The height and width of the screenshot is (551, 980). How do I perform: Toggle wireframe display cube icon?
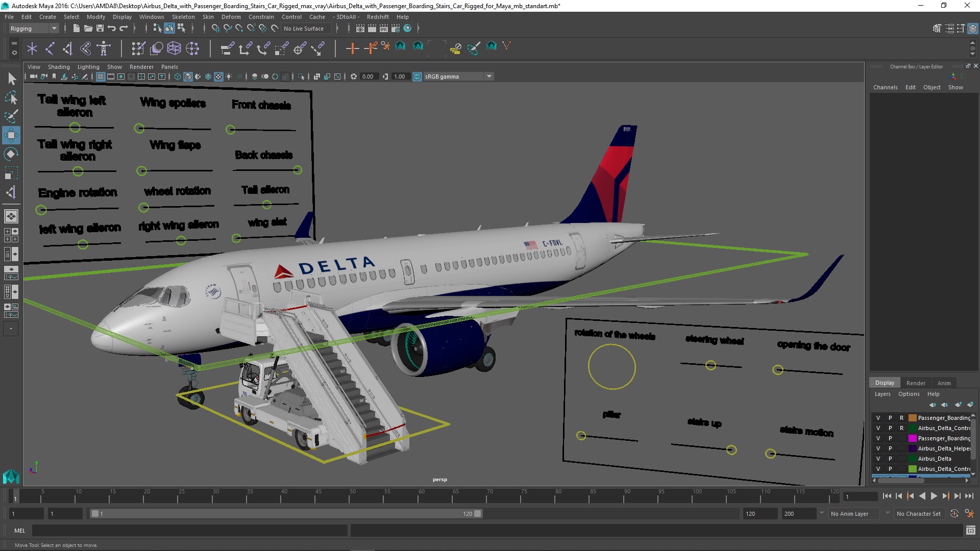pos(178,77)
